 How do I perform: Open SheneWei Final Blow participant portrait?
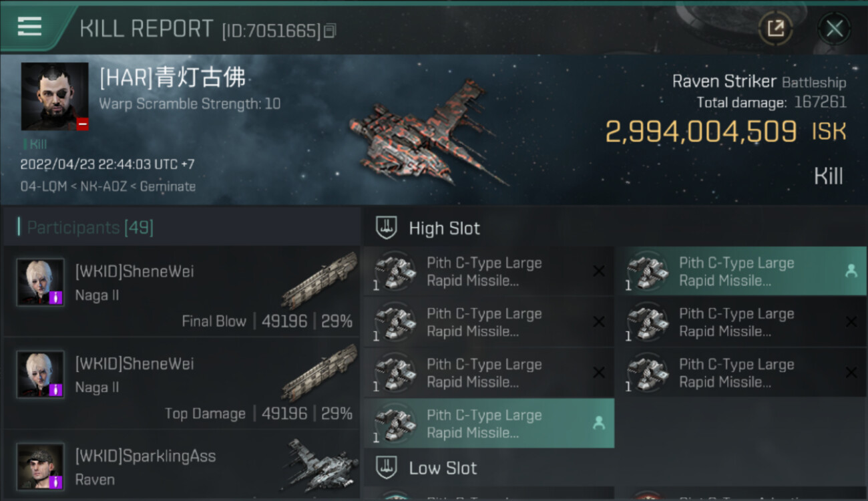tap(40, 283)
